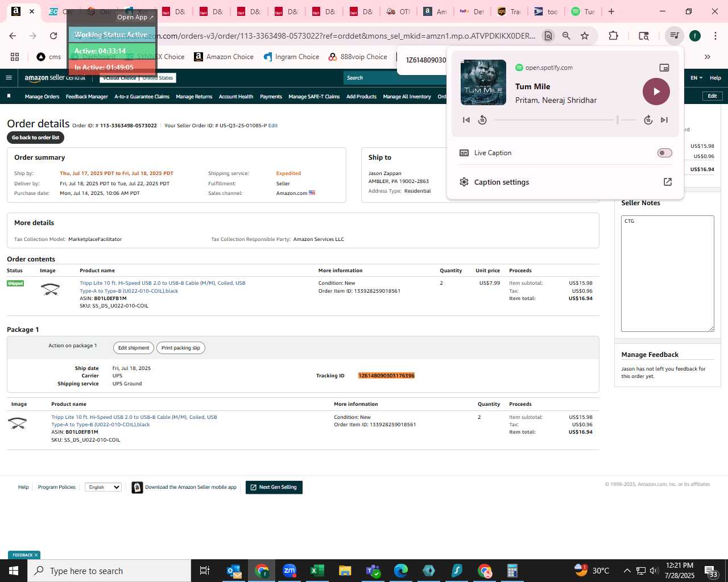Click the highlighted tracking ID 1Z6148090303176396
Image resolution: width=728 pixels, height=582 pixels.
[386, 376]
